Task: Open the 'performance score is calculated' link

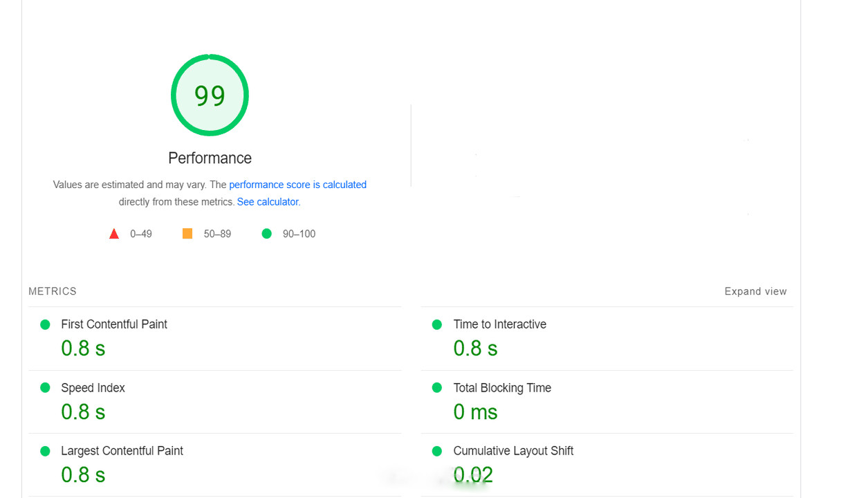Action: [x=297, y=185]
